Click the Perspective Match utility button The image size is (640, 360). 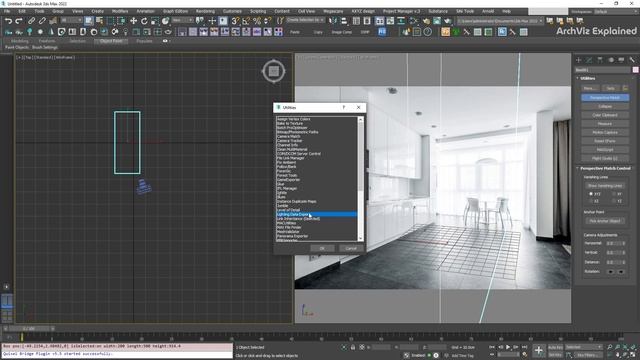(605, 98)
